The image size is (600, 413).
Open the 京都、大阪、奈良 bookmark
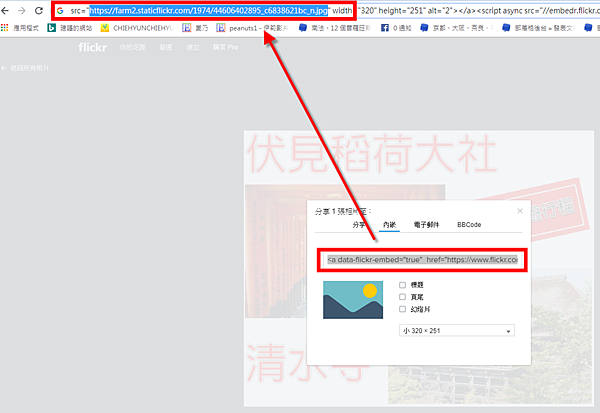coord(457,28)
